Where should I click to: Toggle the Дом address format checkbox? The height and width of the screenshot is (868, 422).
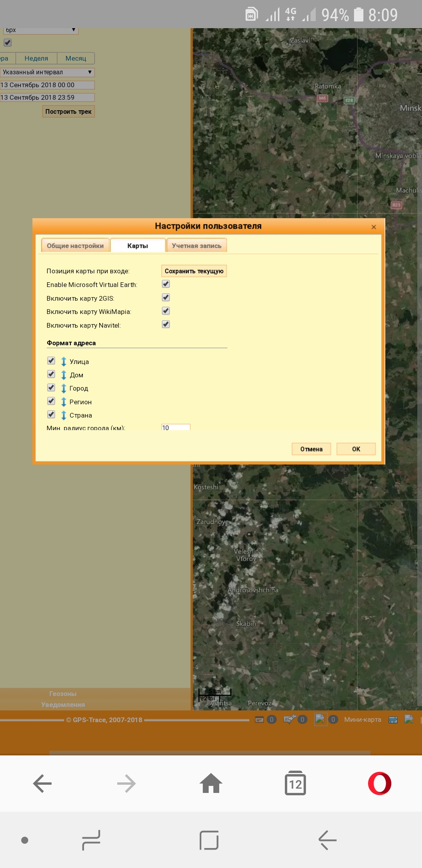pos(51,375)
